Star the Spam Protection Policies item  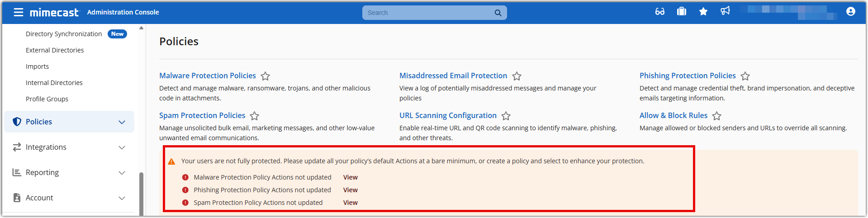255,116
